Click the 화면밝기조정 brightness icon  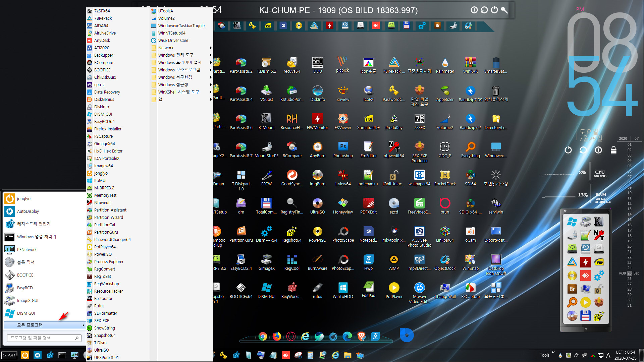tap(496, 178)
